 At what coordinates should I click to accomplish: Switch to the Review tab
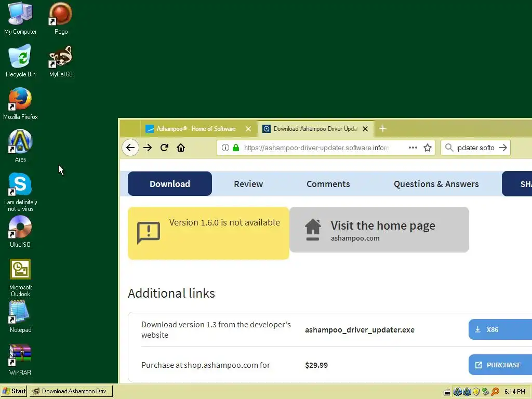coord(248,184)
